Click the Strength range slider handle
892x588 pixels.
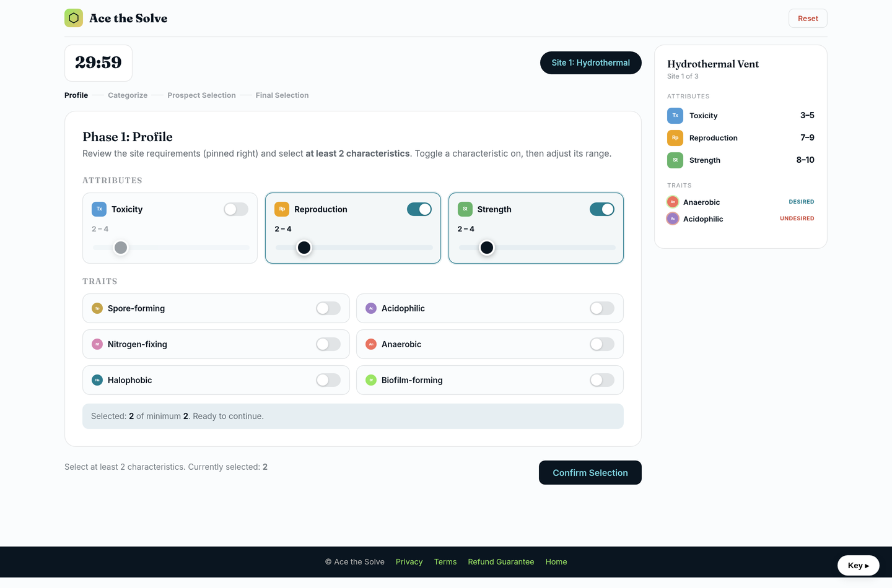tap(487, 248)
